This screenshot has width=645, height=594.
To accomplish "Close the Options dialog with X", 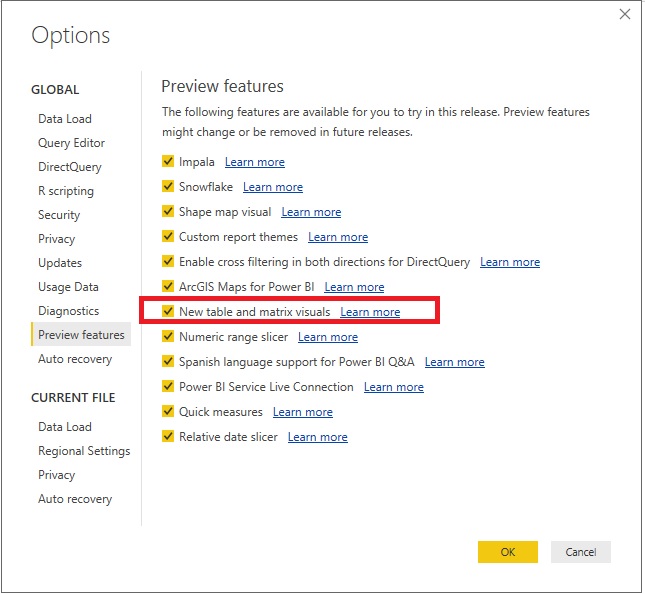I will pyautogui.click(x=625, y=14).
